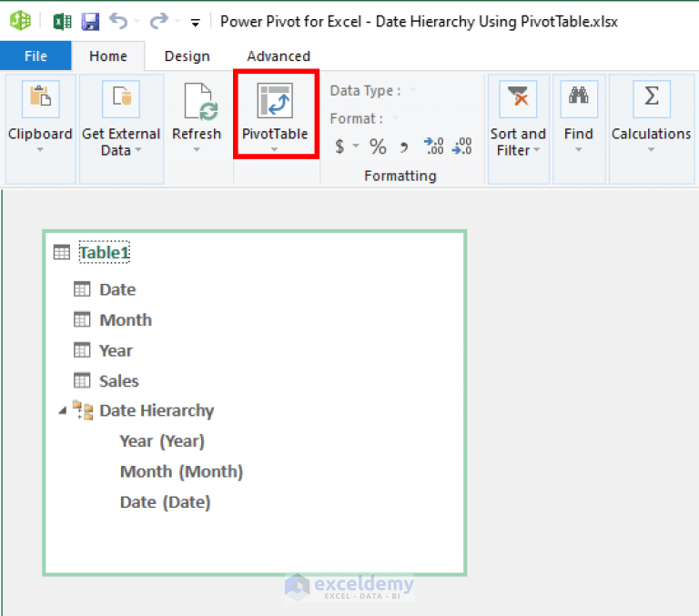
Task: Select the Home ribbon tab
Action: click(x=108, y=56)
